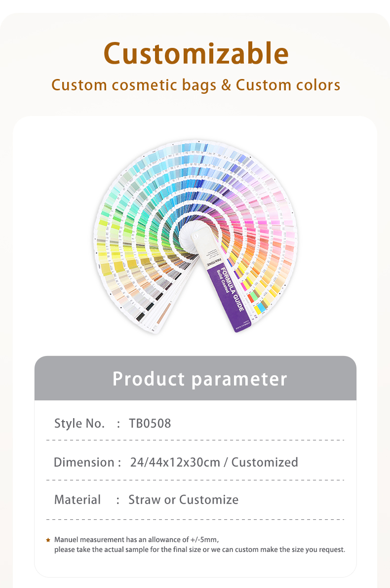Click the "Material" label
This screenshot has width=390, height=588.
78,500
